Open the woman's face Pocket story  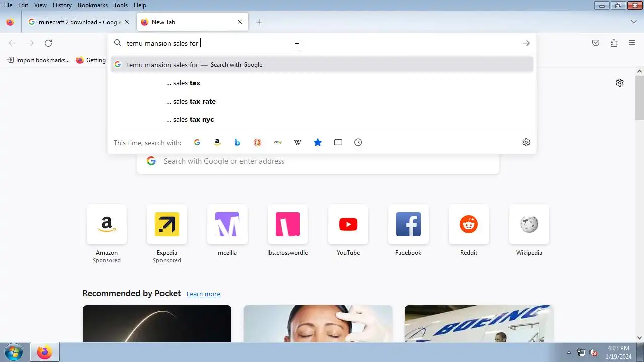[318, 323]
